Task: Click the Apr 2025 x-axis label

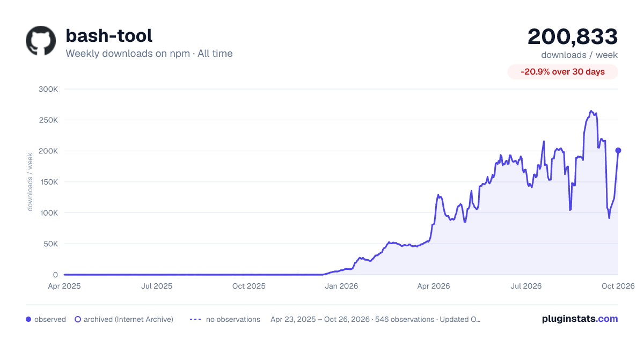Action: (64, 286)
